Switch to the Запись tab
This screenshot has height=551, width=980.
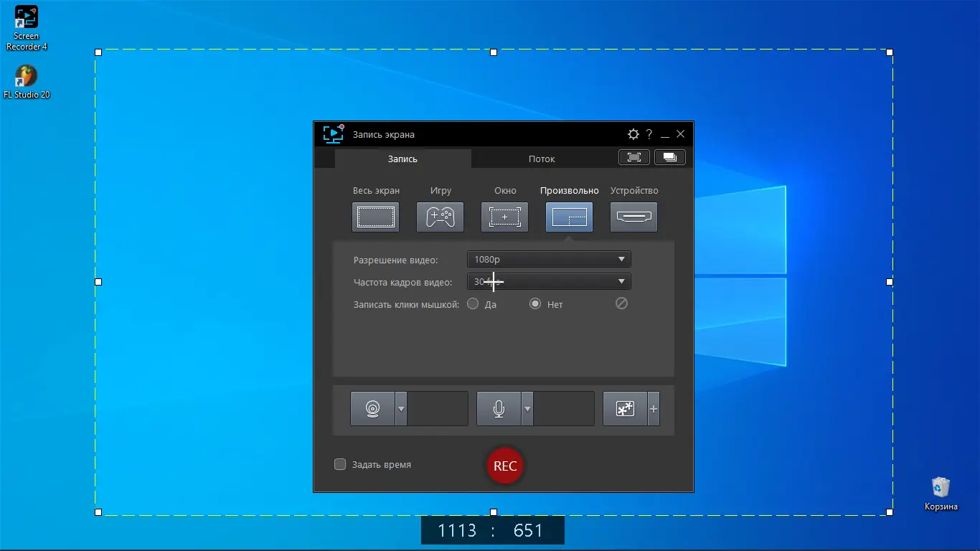[402, 159]
